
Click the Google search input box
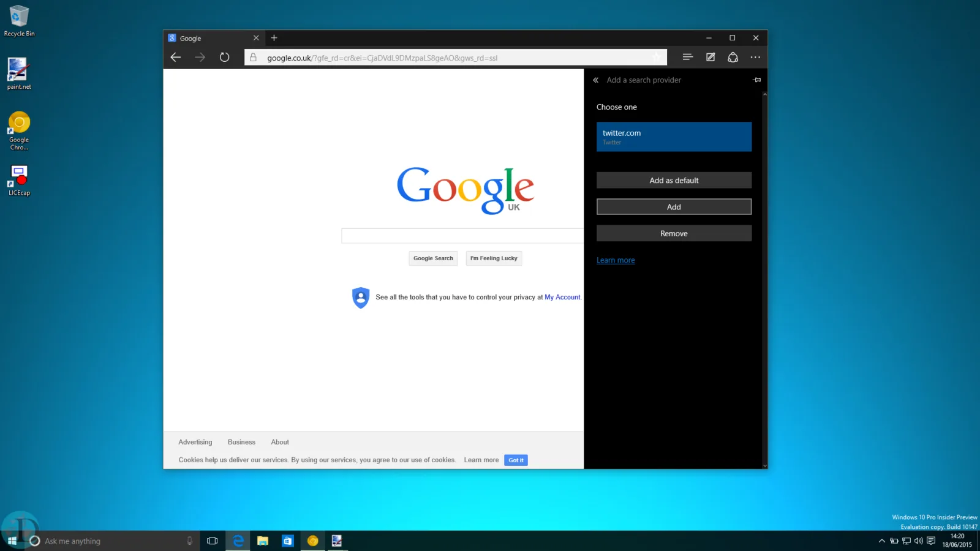pos(462,236)
